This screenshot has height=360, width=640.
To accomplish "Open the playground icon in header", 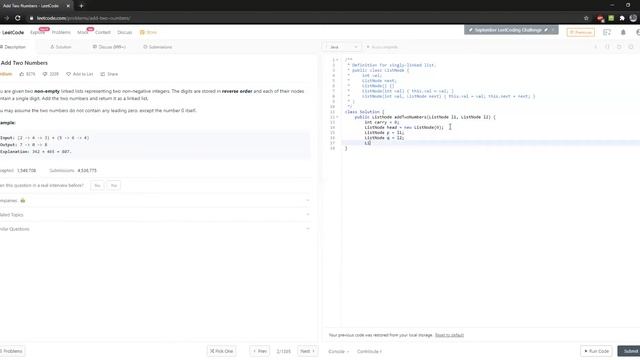I will (x=607, y=32).
